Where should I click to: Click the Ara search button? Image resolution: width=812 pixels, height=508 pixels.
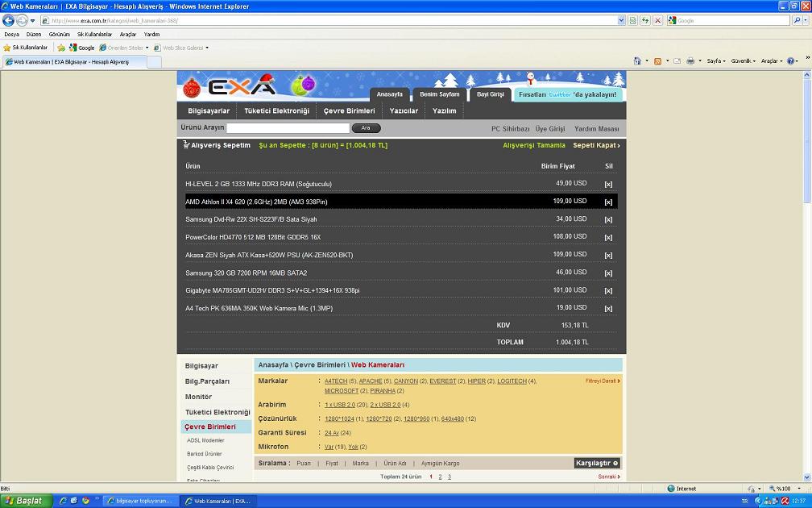[366, 128]
